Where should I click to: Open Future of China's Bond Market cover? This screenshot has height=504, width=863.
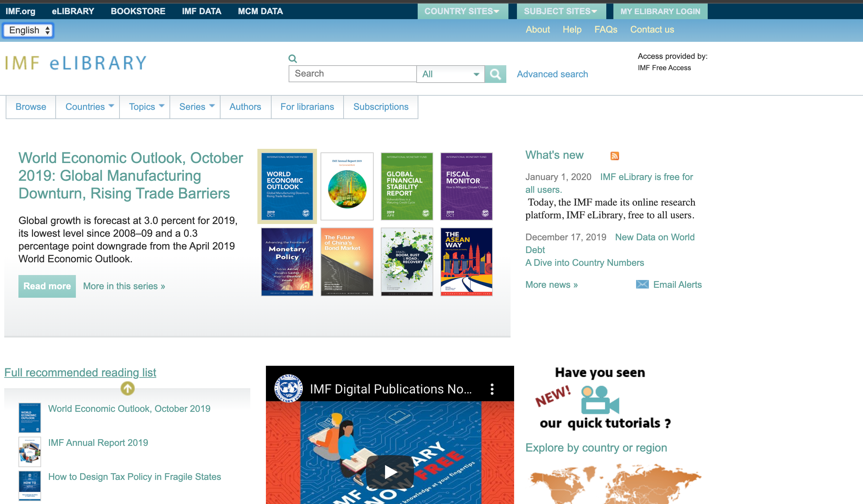coord(347,262)
